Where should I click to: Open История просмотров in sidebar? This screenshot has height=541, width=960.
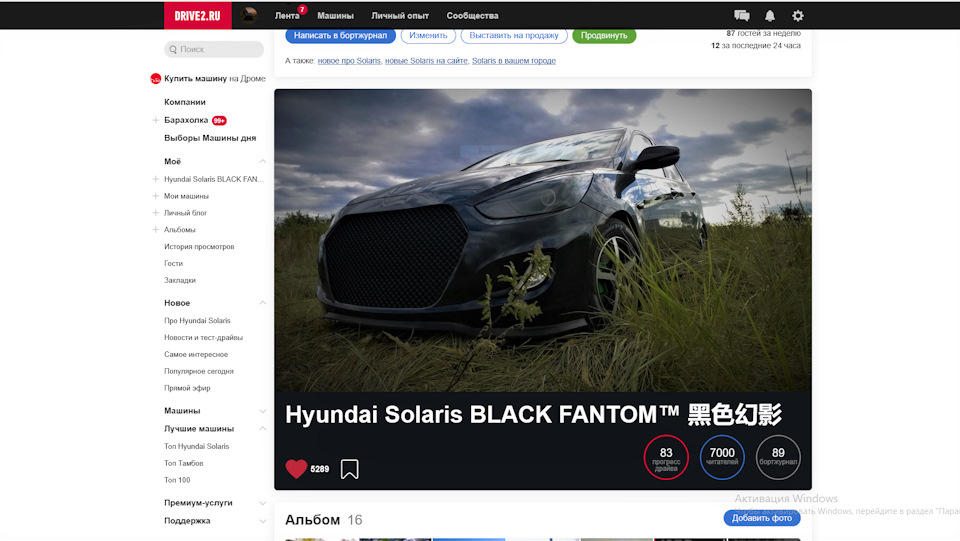click(x=199, y=247)
